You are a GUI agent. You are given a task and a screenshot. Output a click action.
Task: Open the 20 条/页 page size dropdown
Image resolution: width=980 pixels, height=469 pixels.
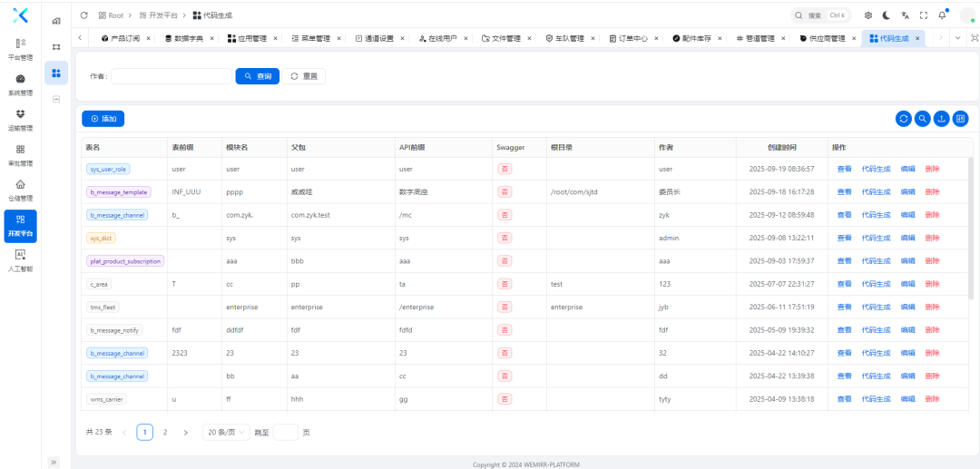pyautogui.click(x=226, y=433)
